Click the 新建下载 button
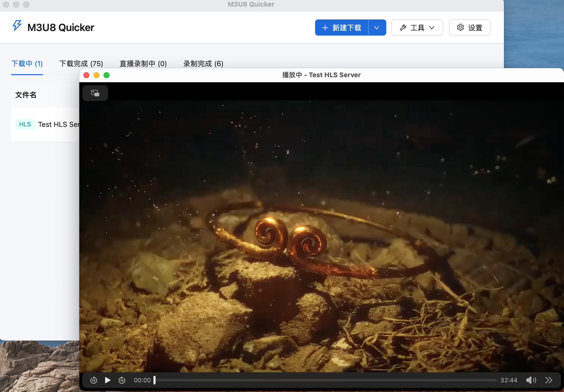The width and height of the screenshot is (564, 392). pyautogui.click(x=342, y=27)
